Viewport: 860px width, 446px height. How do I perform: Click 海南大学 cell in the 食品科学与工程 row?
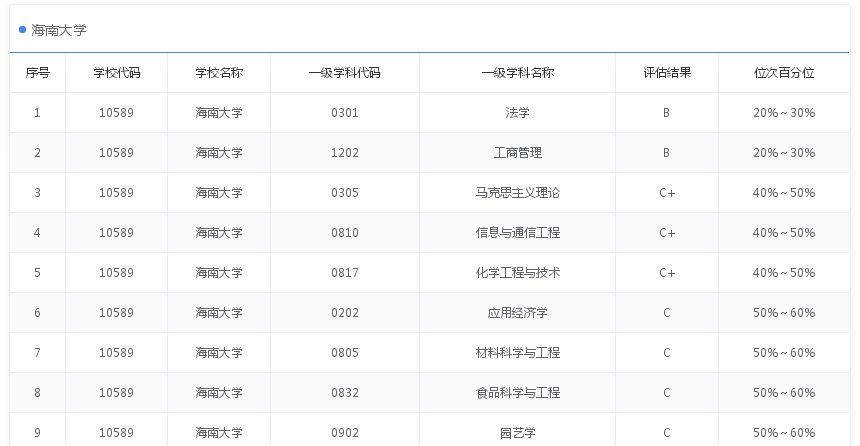[x=219, y=393]
